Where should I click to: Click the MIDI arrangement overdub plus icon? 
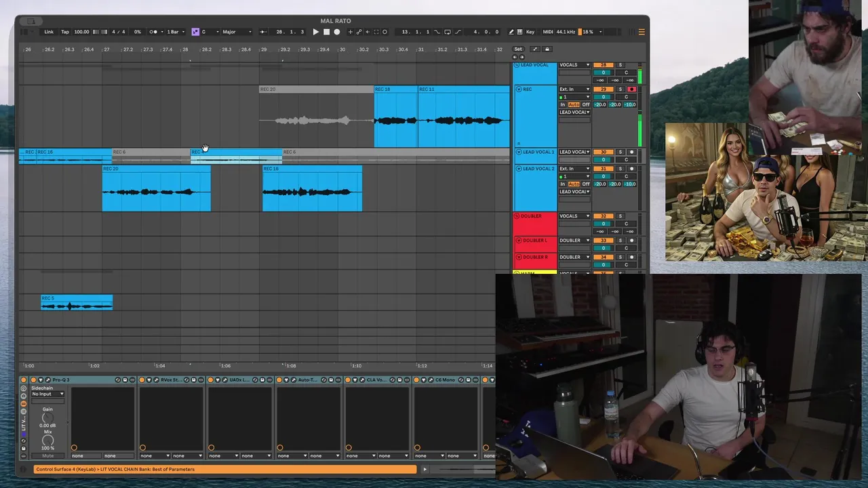(351, 32)
